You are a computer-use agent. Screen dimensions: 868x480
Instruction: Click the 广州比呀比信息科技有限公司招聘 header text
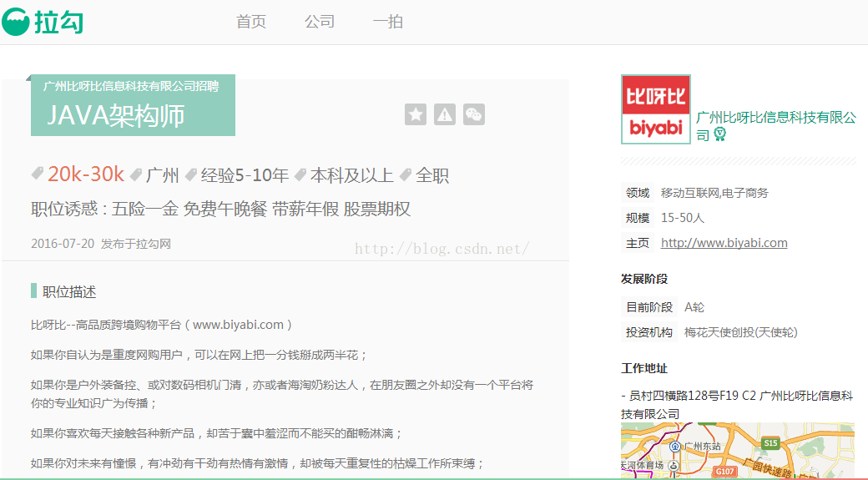[131, 86]
